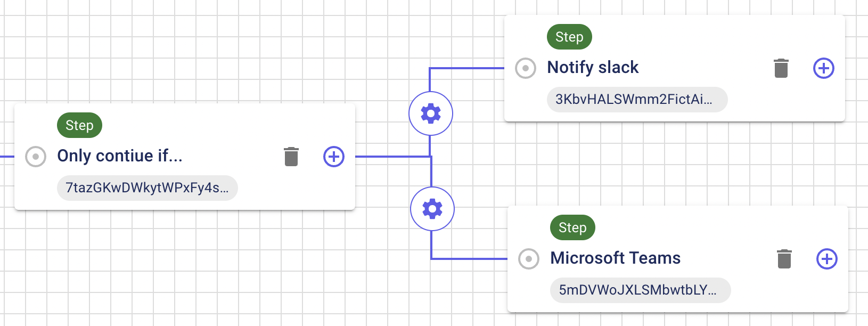Open gear settings on Microsoft Teams connection
The image size is (868, 326).
pyautogui.click(x=432, y=209)
